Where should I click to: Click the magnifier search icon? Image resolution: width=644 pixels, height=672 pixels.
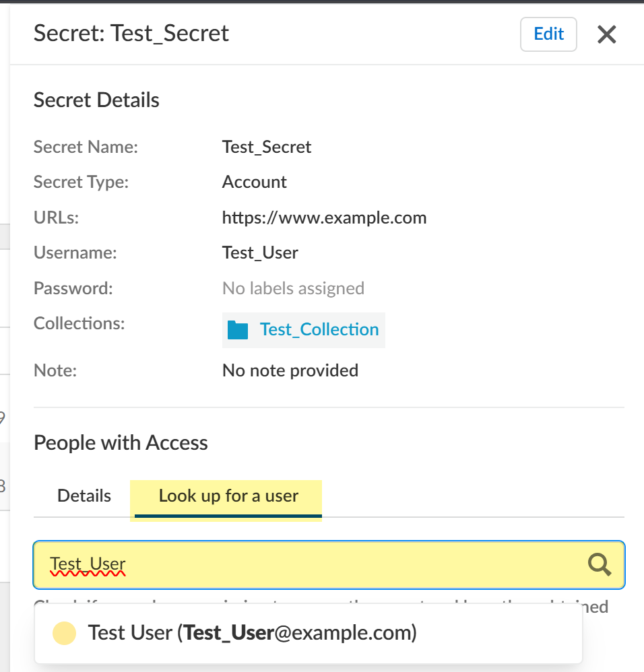tap(599, 564)
